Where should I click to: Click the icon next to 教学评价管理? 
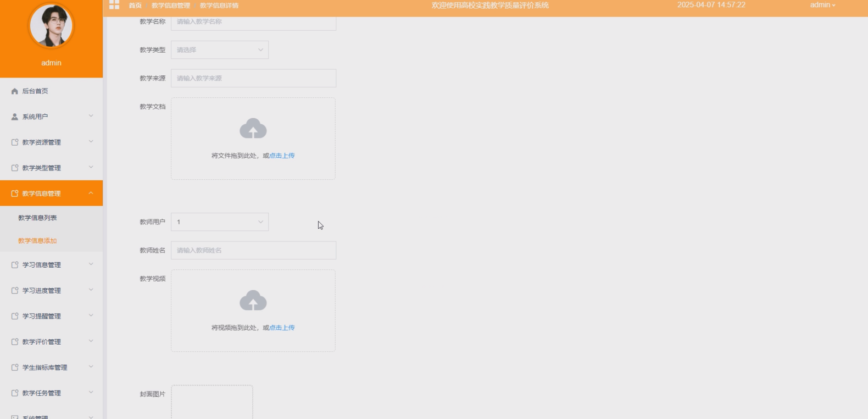point(15,342)
